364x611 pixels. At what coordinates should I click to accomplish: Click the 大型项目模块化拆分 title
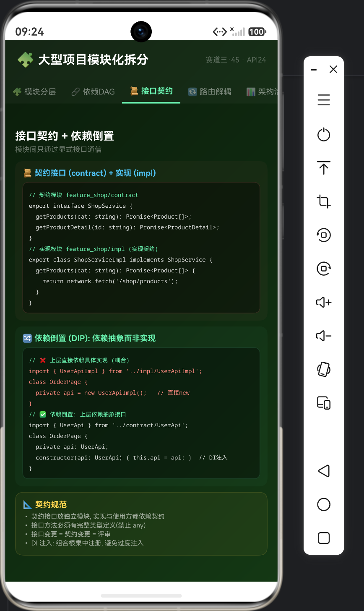[93, 60]
